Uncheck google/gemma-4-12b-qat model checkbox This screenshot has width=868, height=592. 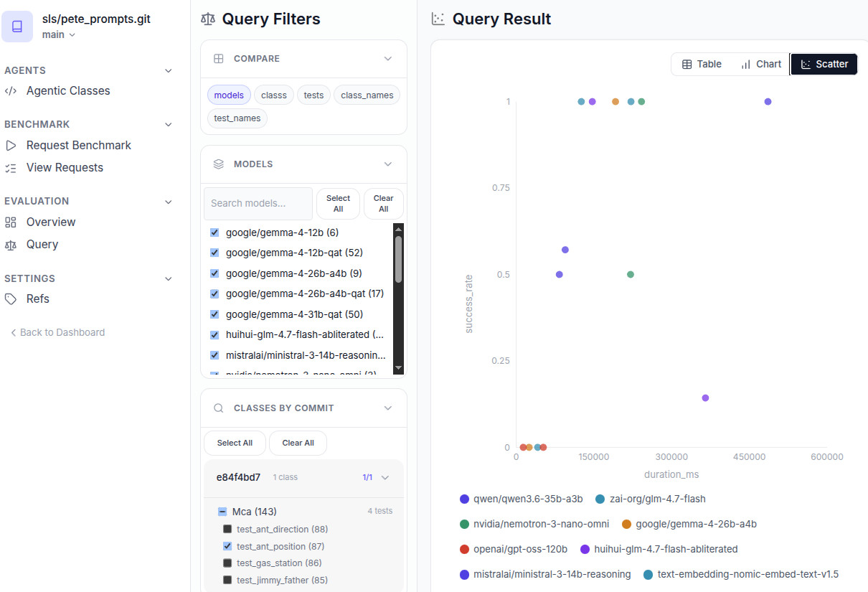point(214,253)
